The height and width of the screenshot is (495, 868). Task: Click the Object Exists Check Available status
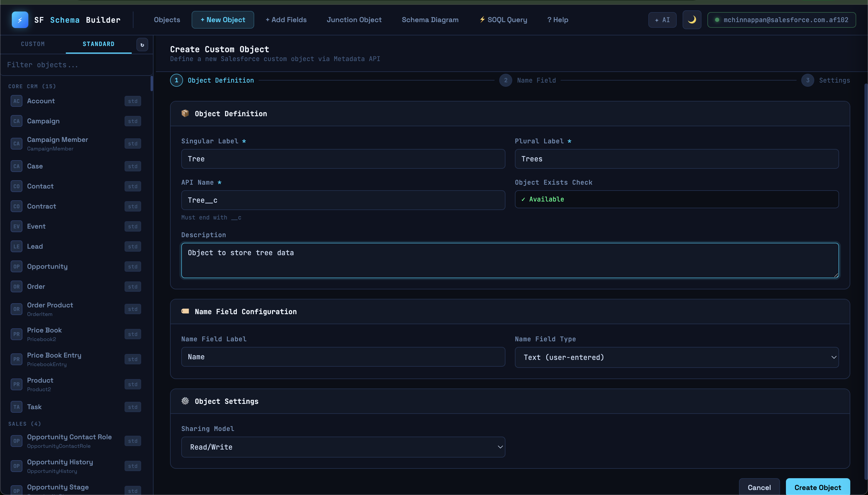click(676, 199)
